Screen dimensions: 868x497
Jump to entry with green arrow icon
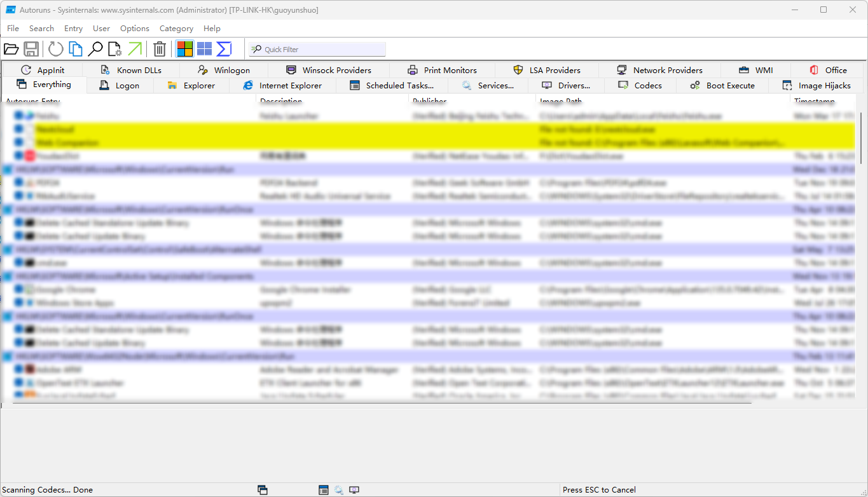click(x=135, y=49)
